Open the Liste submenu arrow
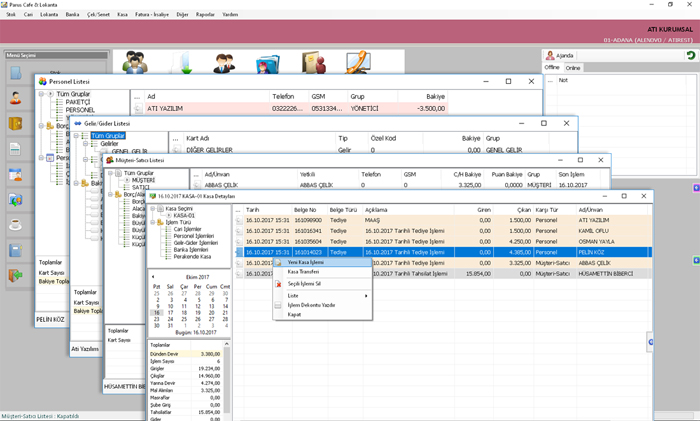The width and height of the screenshot is (700, 421). (366, 296)
